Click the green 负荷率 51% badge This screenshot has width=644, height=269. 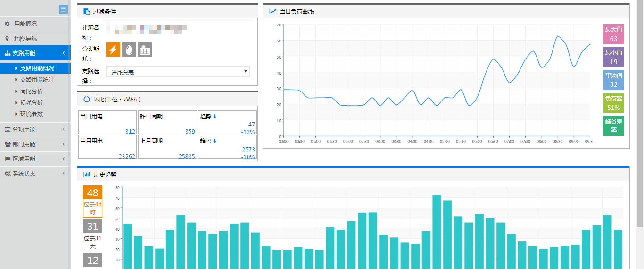tap(614, 103)
